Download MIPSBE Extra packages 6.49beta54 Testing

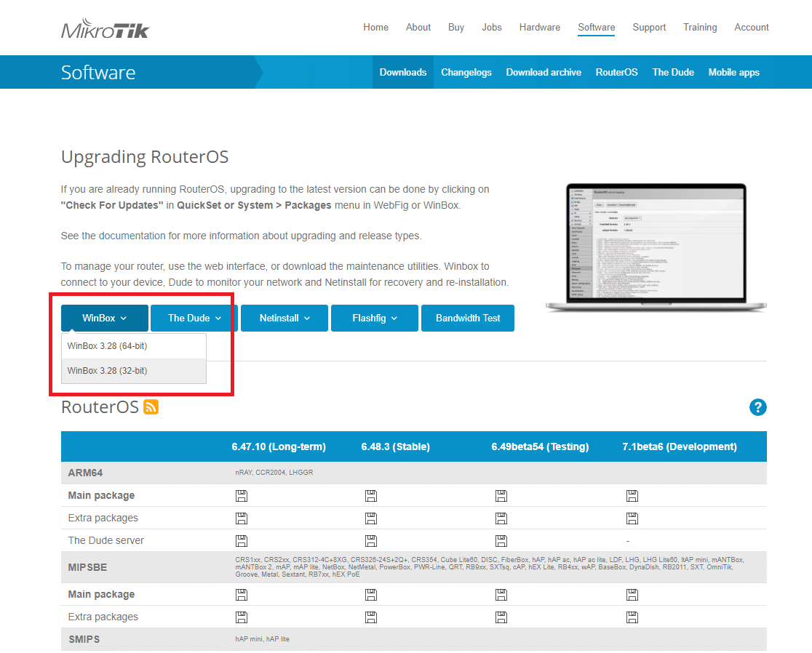coord(501,617)
